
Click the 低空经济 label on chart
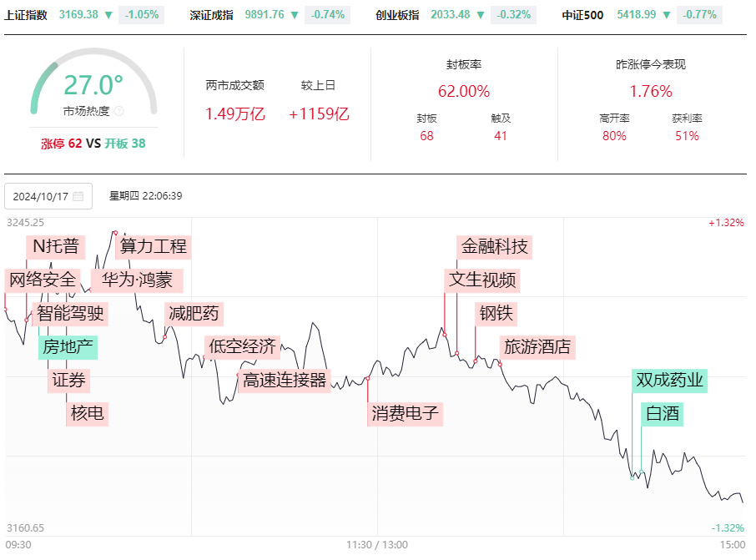[242, 347]
